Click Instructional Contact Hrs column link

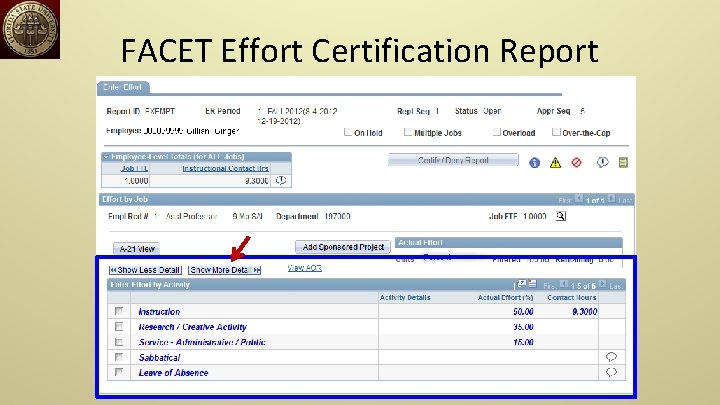(x=225, y=169)
